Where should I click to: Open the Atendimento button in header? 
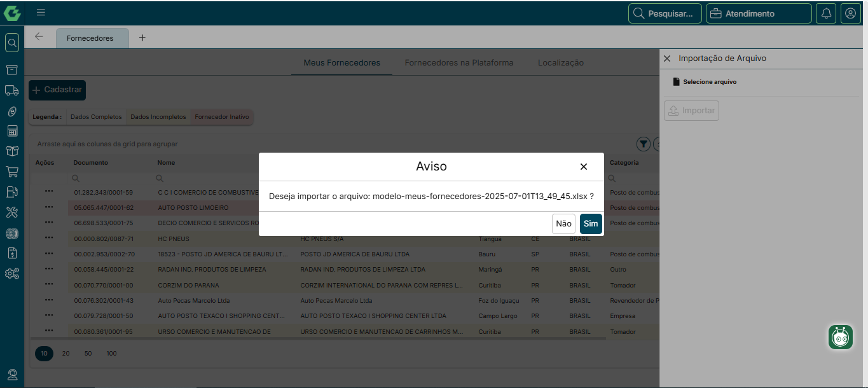[759, 13]
